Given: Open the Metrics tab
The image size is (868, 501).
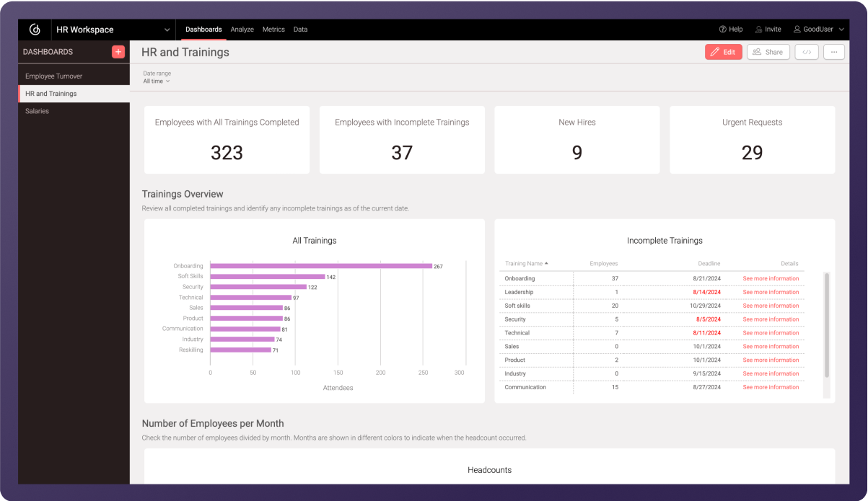Looking at the screenshot, I should click(273, 30).
